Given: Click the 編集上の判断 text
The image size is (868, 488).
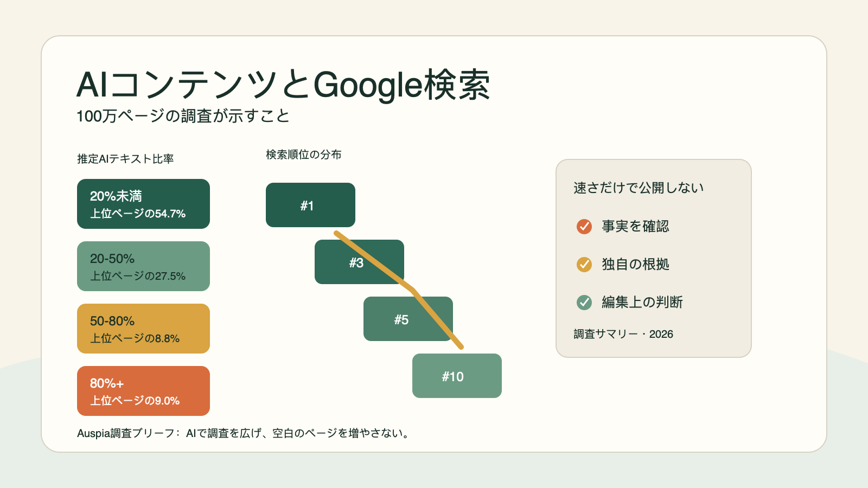Looking at the screenshot, I should 642,302.
